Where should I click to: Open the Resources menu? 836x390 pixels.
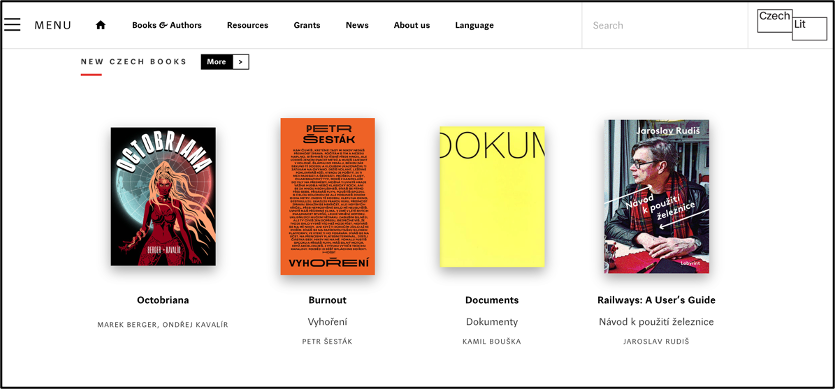247,25
